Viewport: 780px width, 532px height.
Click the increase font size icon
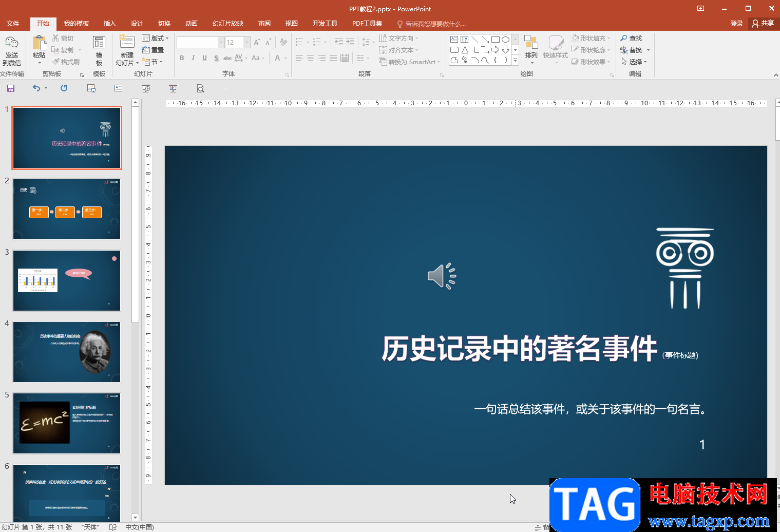pyautogui.click(x=257, y=42)
